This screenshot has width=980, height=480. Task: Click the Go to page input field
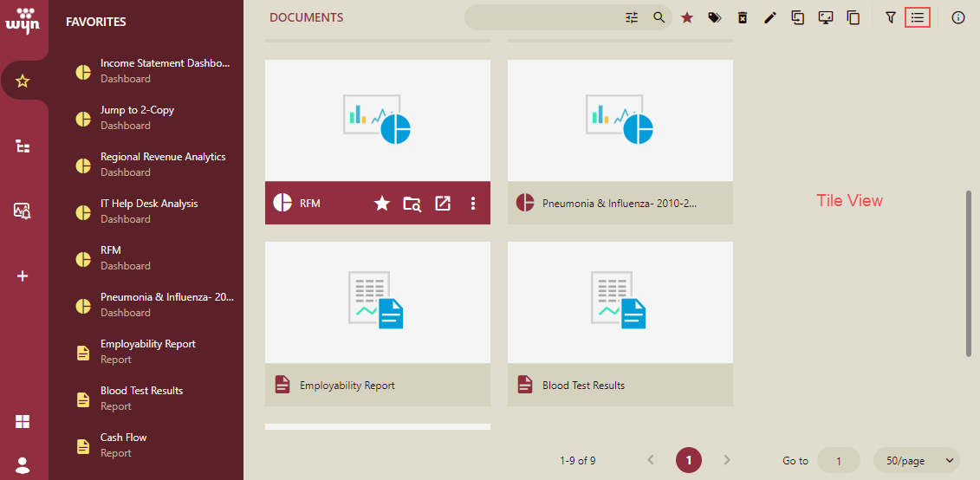click(x=838, y=460)
